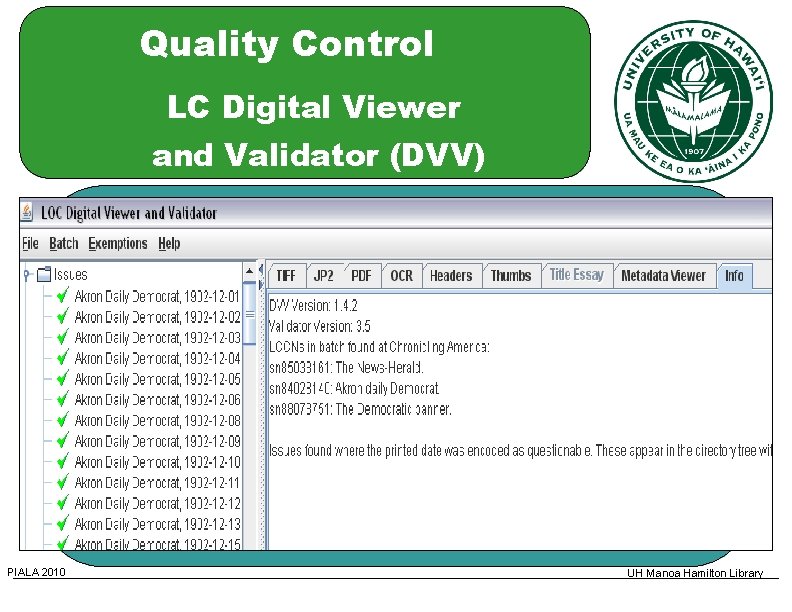Select Akron Daily Democrat, 1902-12-01
The height and width of the screenshot is (612, 792).
click(x=157, y=296)
